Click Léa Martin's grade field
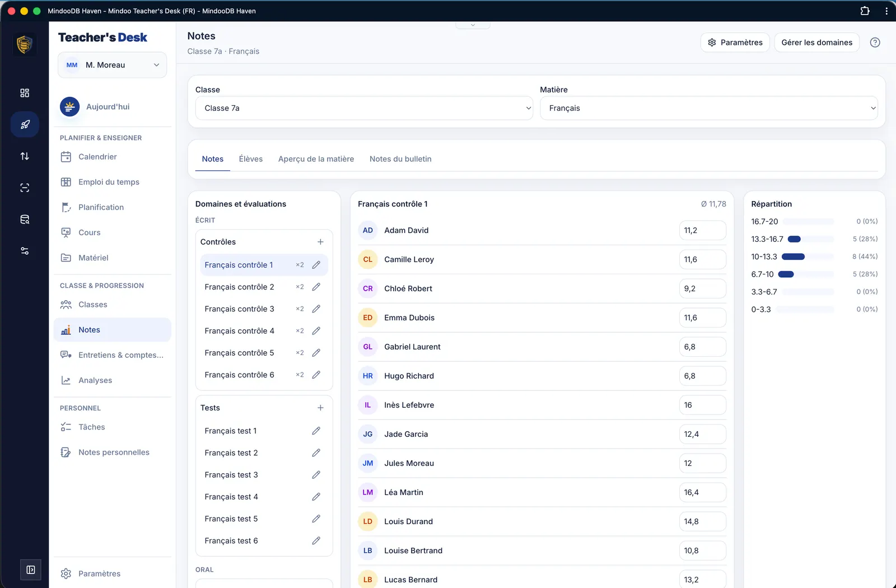 (702, 492)
